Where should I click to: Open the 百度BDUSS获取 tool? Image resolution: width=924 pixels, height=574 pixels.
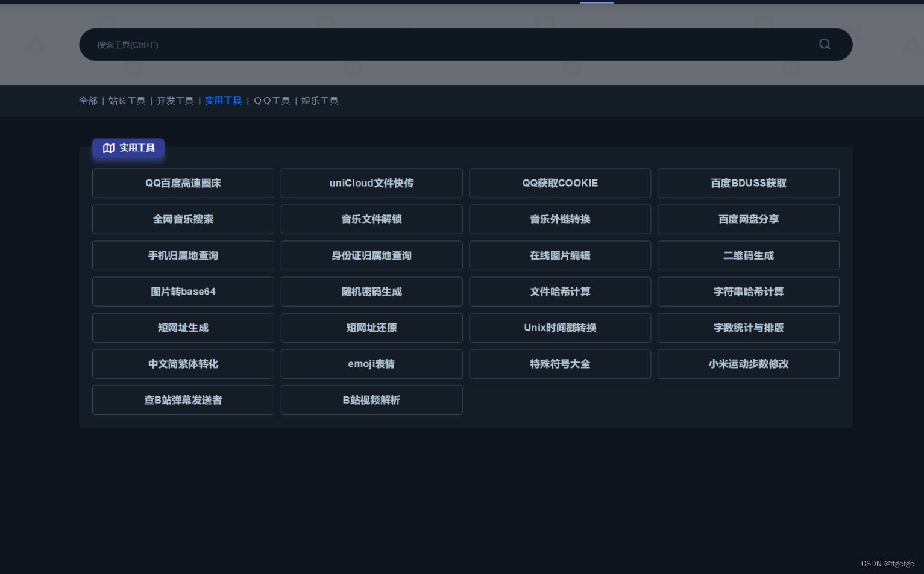pos(748,183)
